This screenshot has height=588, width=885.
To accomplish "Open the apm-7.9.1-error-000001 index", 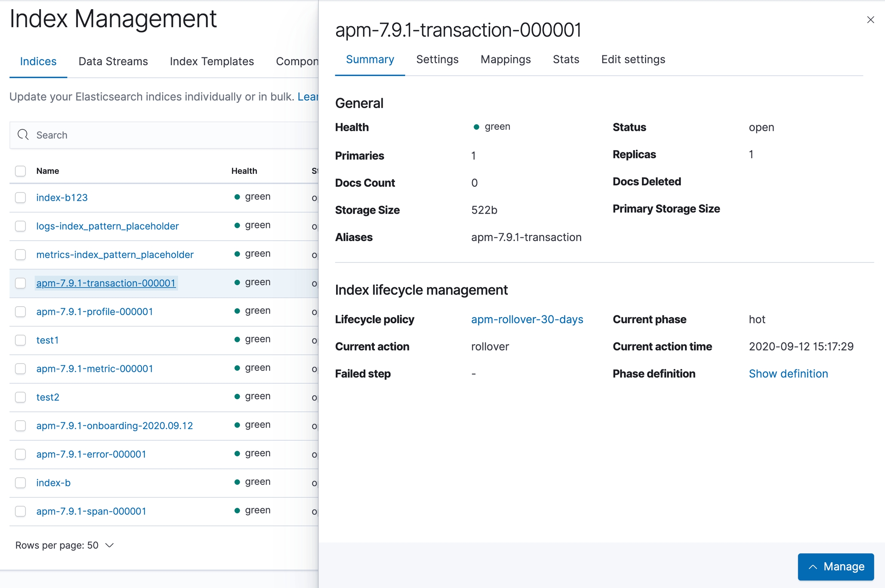I will coord(91,454).
